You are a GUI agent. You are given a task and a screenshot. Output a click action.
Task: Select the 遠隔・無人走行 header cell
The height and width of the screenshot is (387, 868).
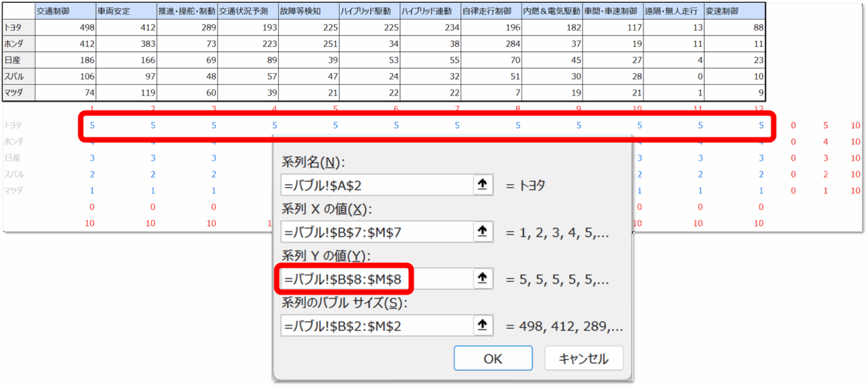pyautogui.click(x=674, y=11)
